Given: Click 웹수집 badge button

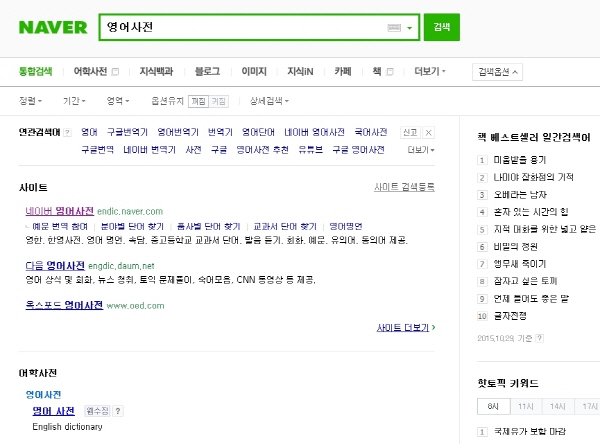Looking at the screenshot, I should (x=97, y=411).
